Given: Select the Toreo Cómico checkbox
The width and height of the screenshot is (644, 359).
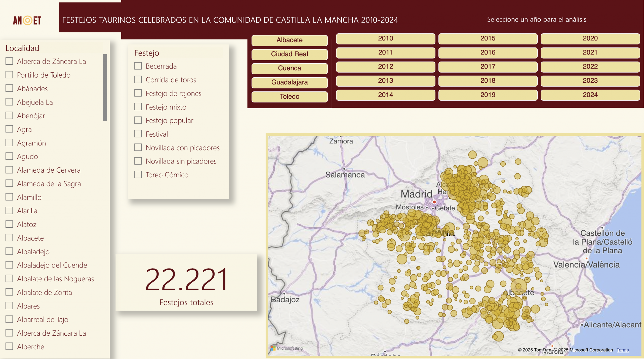Looking at the screenshot, I should coord(138,175).
